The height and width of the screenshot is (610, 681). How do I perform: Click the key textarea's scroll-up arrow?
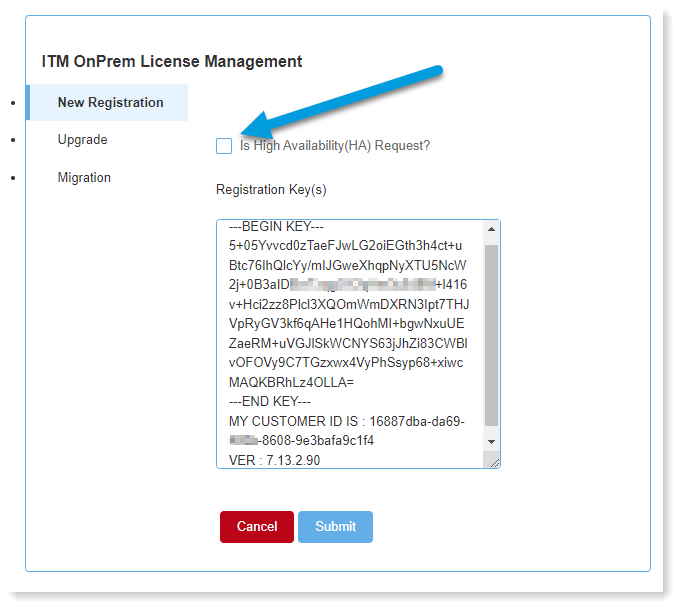click(491, 229)
